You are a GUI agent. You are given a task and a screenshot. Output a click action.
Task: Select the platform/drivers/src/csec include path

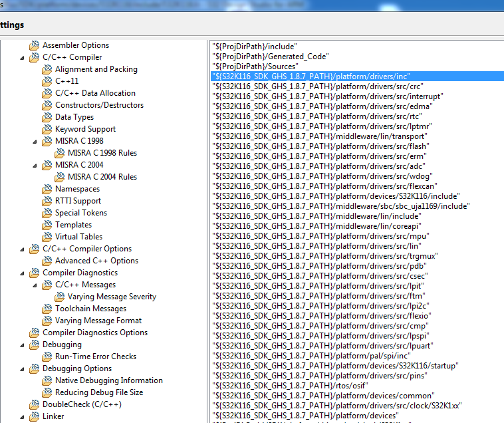click(320, 276)
